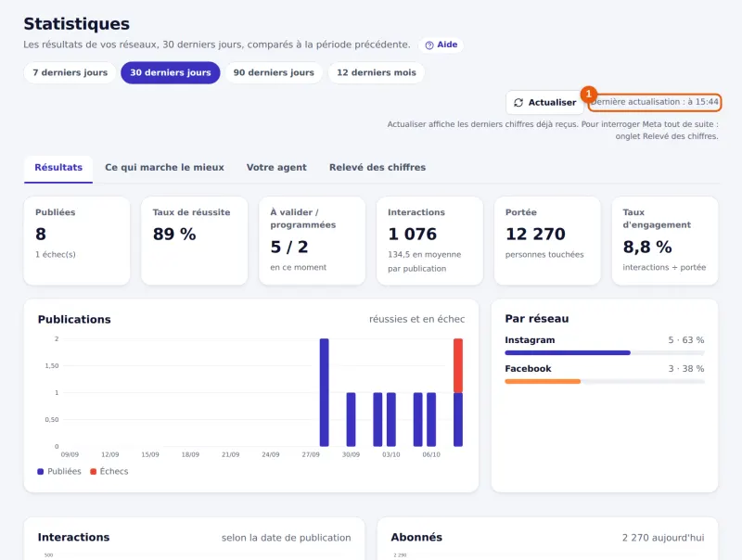
Task: Click the lower Interactions chart heading
Action: point(73,538)
